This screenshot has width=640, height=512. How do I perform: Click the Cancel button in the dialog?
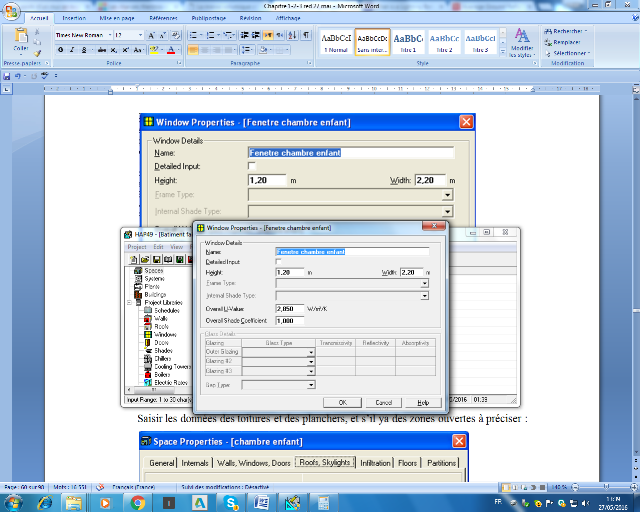click(x=383, y=402)
